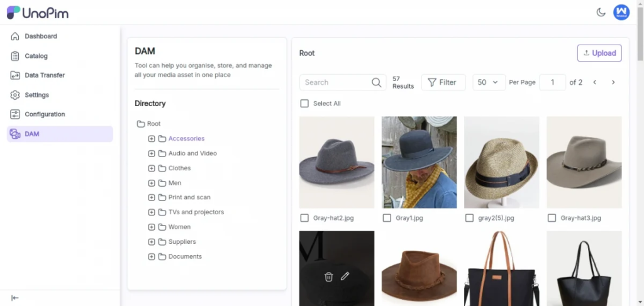
Task: Expand the Documents directory
Action: point(151,256)
